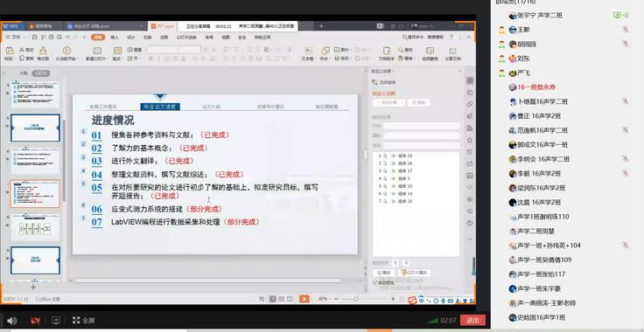The width and height of the screenshot is (644, 332).
Task: Click the 文本框 text box tool icon
Action: tap(308, 51)
